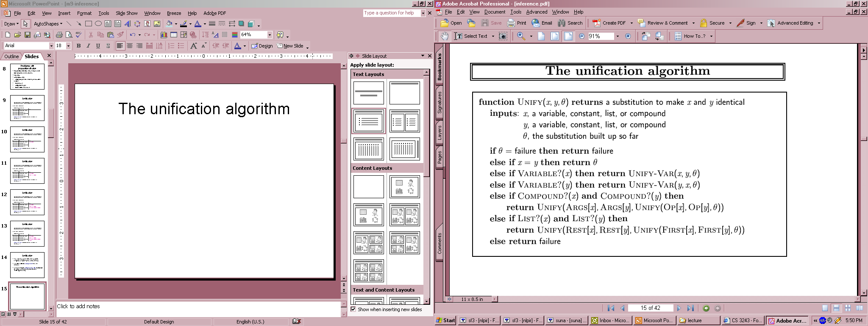Click the Insert WordArt icon in Drawing toolbar
The width and height of the screenshot is (868, 326).
click(128, 24)
